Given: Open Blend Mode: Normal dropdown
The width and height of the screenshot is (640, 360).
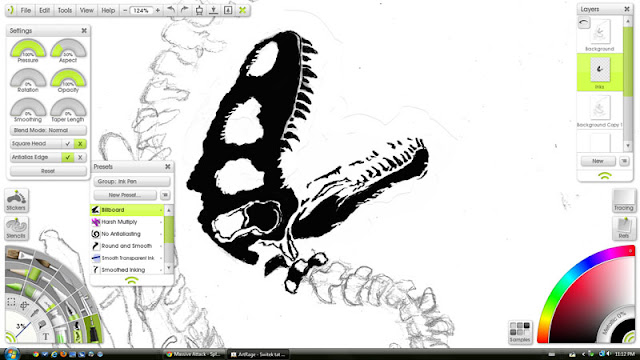Looking at the screenshot, I should 48,130.
